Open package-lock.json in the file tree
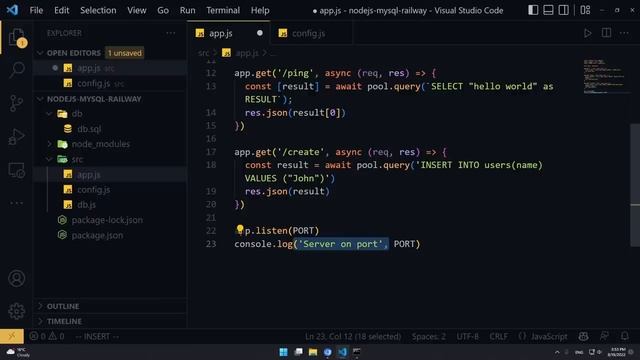 click(107, 220)
